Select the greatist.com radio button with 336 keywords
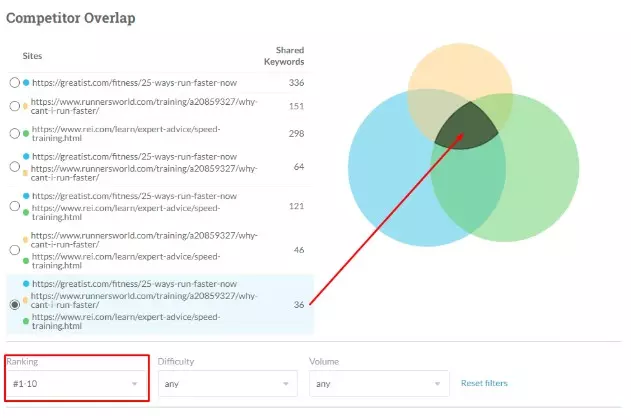The height and width of the screenshot is (420, 631). 14,82
